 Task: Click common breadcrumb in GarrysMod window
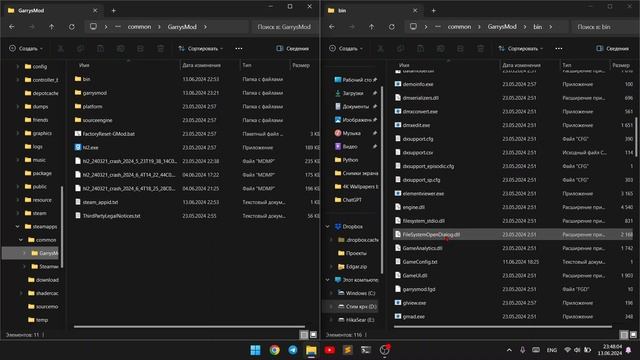coord(139,27)
